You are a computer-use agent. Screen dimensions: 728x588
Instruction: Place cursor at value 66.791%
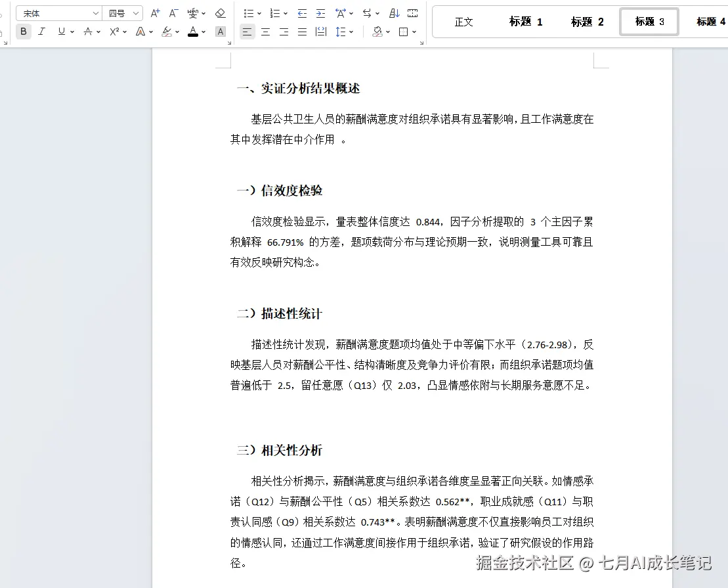(x=285, y=242)
